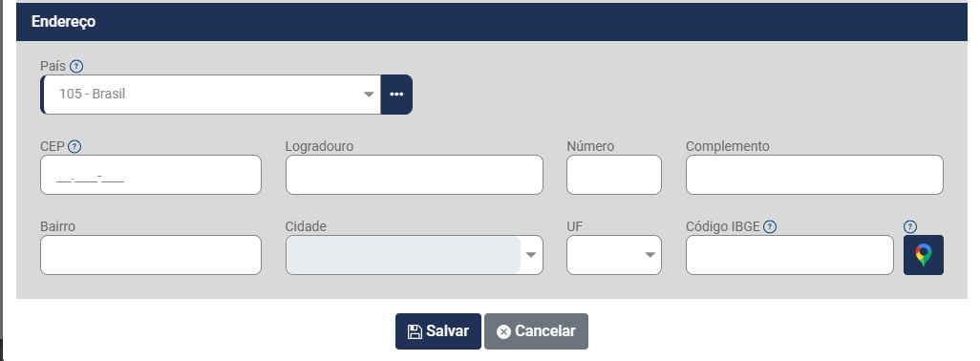980x361 pixels.
Task: Focus the Bairro text field
Action: point(151,255)
